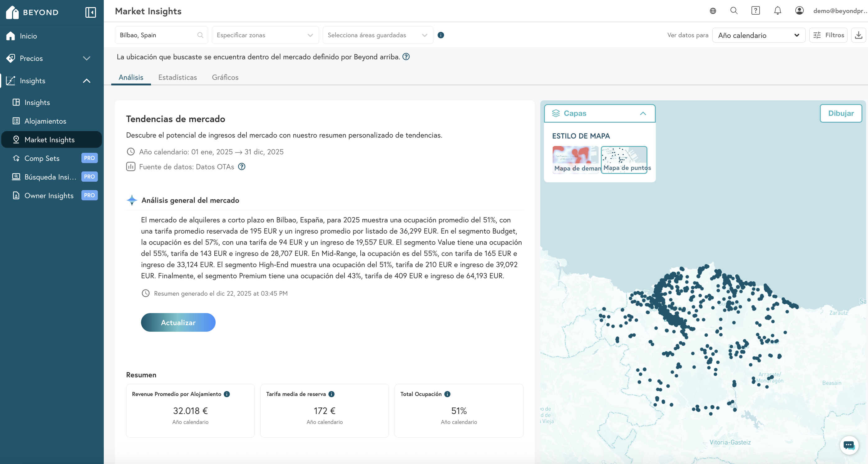Open Especificar zonas dropdown
Viewport: 868px width, 464px height.
pos(265,35)
